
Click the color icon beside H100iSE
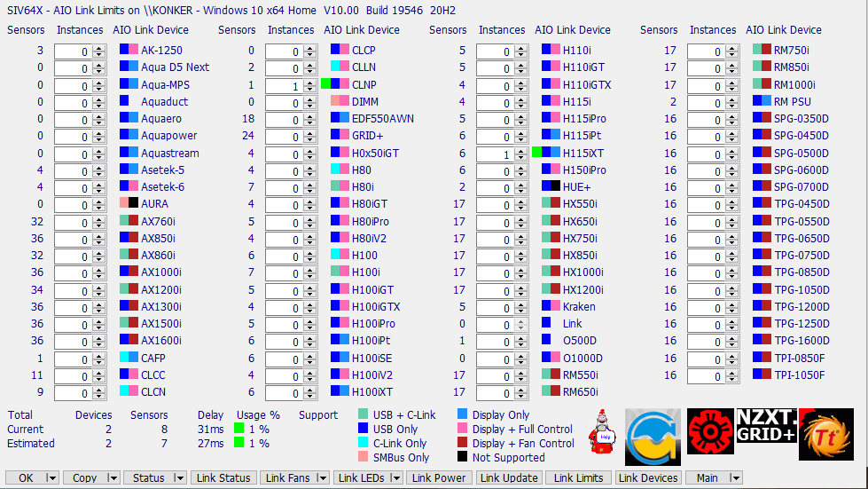pos(340,357)
